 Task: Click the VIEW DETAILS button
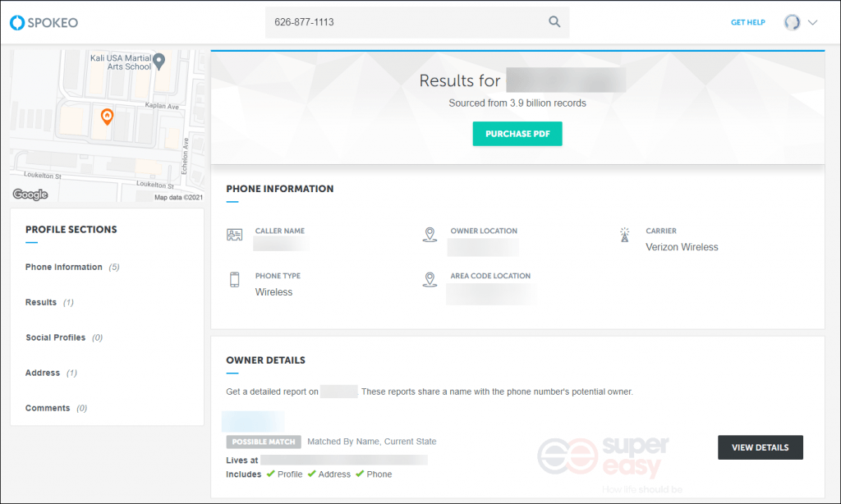pyautogui.click(x=760, y=447)
